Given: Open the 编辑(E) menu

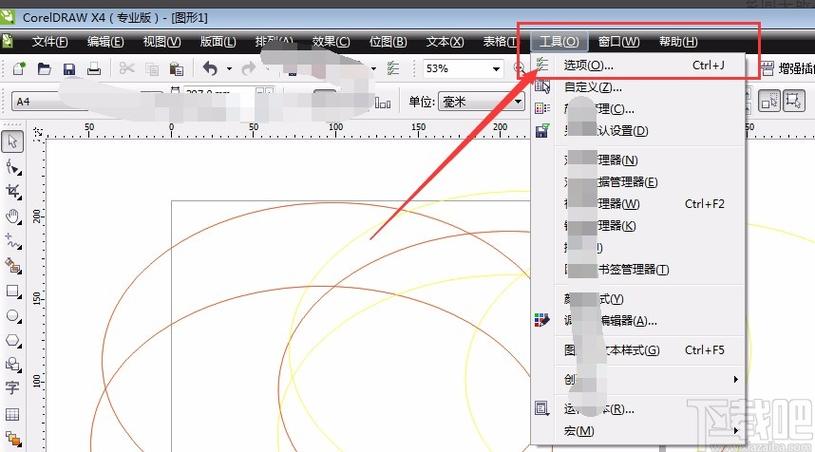Looking at the screenshot, I should [x=106, y=42].
